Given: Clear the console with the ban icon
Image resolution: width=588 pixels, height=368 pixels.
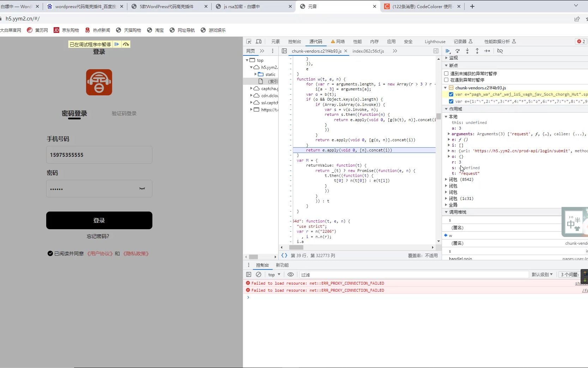Looking at the screenshot, I should pos(259,274).
